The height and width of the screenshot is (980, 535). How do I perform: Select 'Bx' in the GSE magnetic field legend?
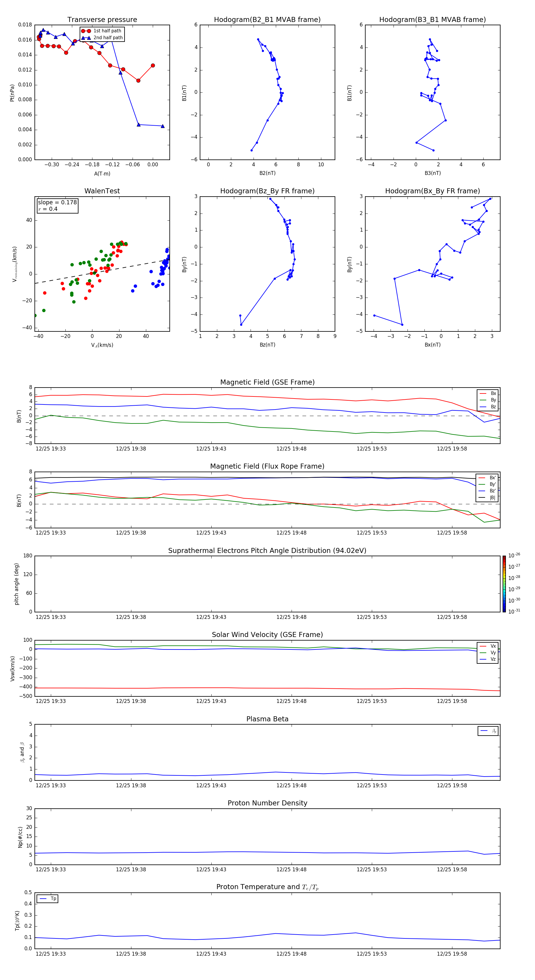click(x=488, y=393)
